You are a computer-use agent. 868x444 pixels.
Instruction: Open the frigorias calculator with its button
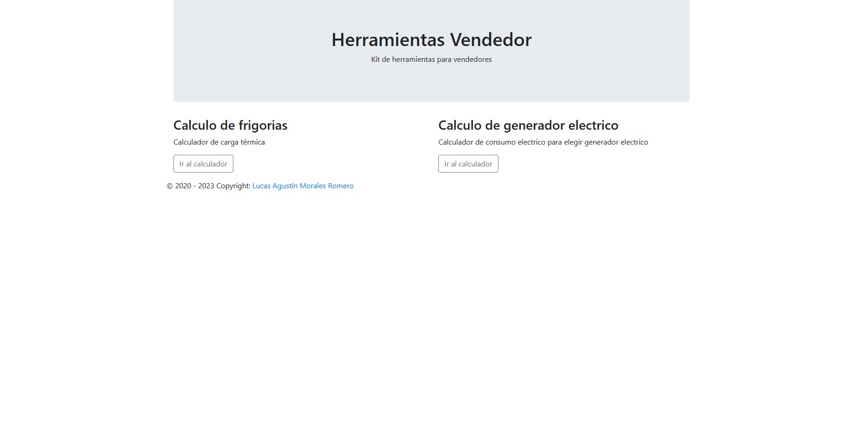[203, 164]
